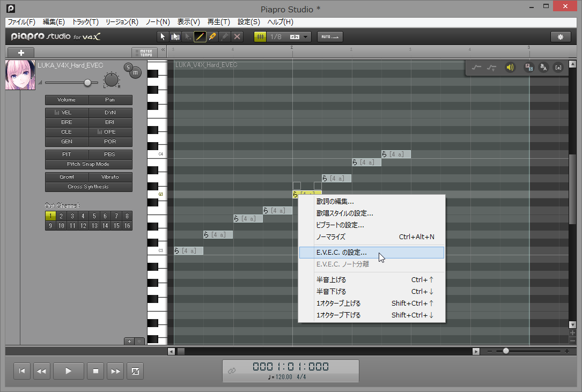Add a new track with the plus button
582x392 pixels.
coord(21,53)
